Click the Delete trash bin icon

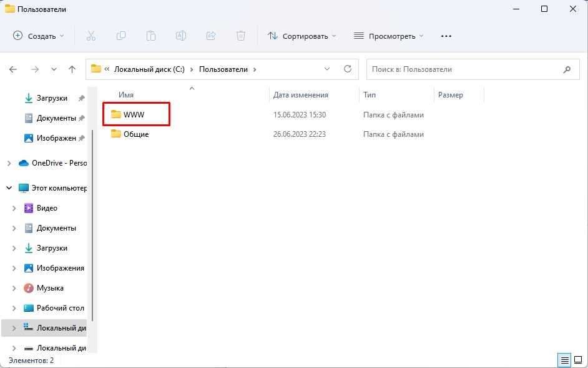240,36
